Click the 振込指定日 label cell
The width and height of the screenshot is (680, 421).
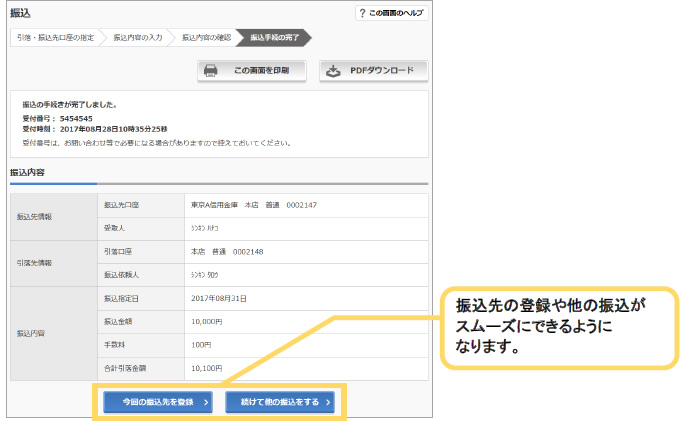141,299
